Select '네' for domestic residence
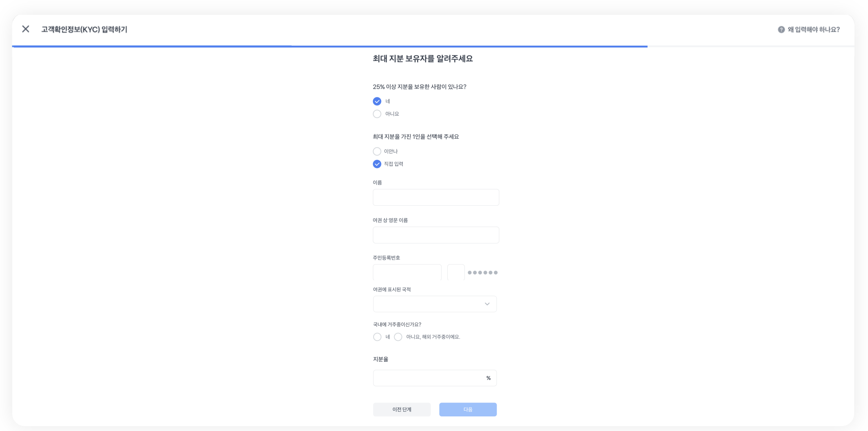 (377, 337)
